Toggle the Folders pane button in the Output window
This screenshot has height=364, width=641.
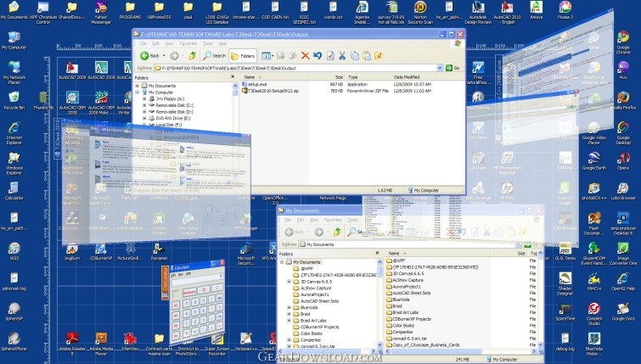click(243, 56)
